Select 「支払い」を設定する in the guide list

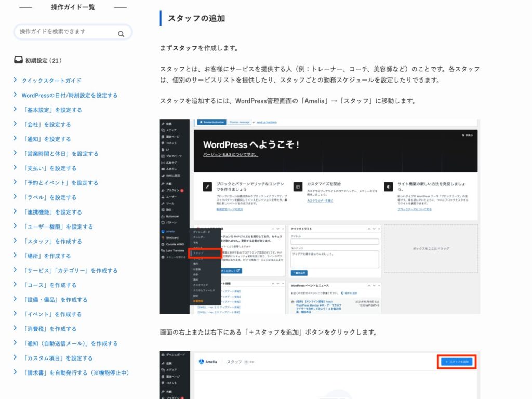click(49, 168)
